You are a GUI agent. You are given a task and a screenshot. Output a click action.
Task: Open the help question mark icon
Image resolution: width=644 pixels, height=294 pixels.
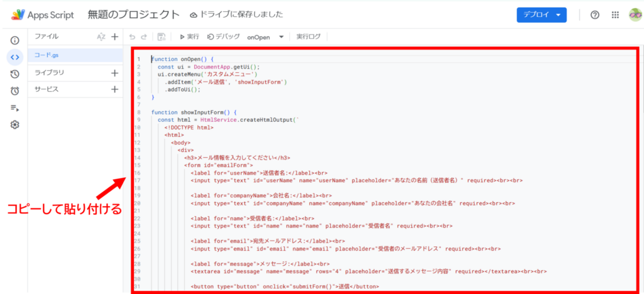(595, 15)
